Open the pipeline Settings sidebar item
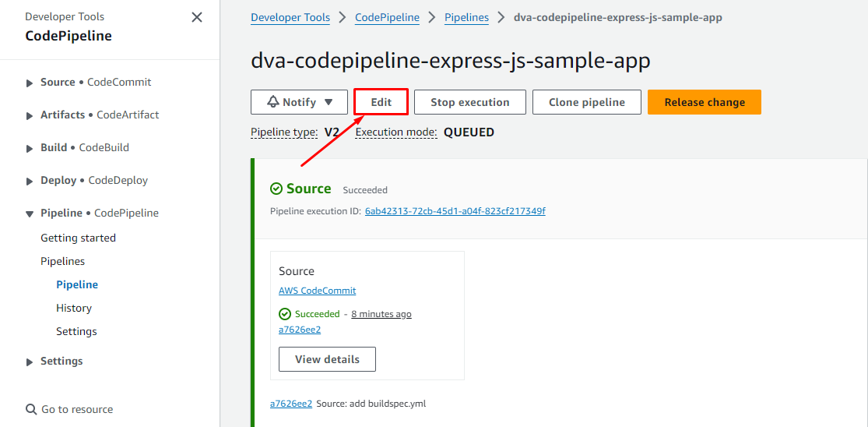 [76, 331]
